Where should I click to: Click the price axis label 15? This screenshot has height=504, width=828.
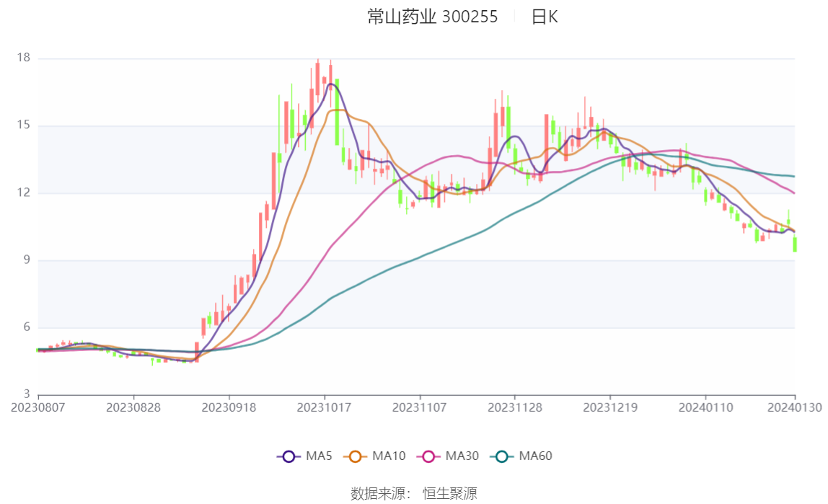(x=24, y=125)
